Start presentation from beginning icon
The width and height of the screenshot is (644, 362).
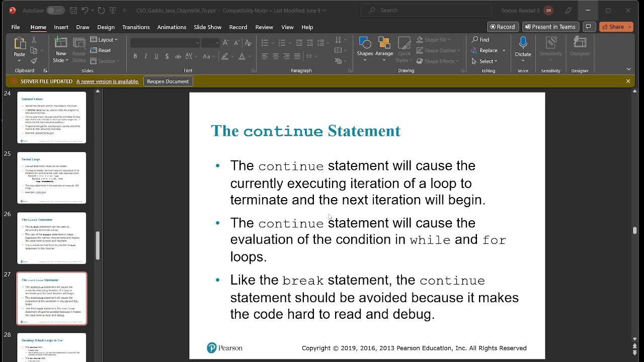113,10
